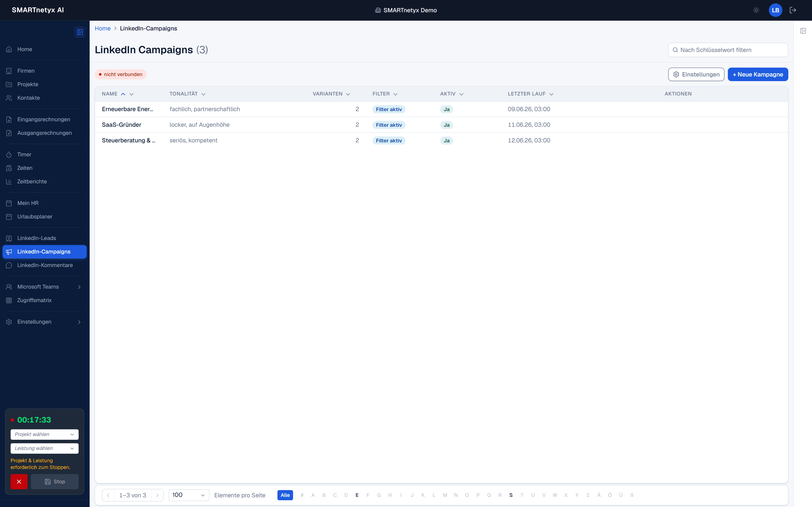The height and width of the screenshot is (507, 812).
Task: Open the 100 elements per page dropdown
Action: click(189, 495)
